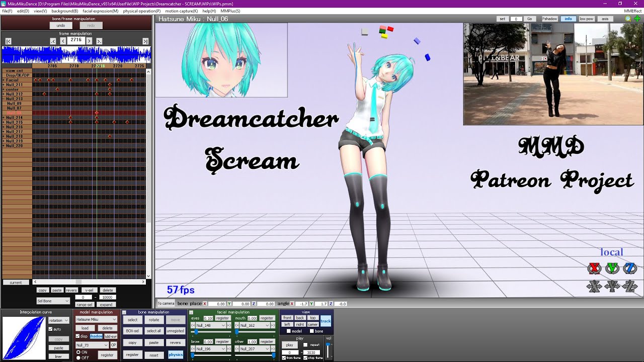The width and height of the screenshot is (644, 362).
Task: Click the gray Z move handle icon
Action: [630, 287]
